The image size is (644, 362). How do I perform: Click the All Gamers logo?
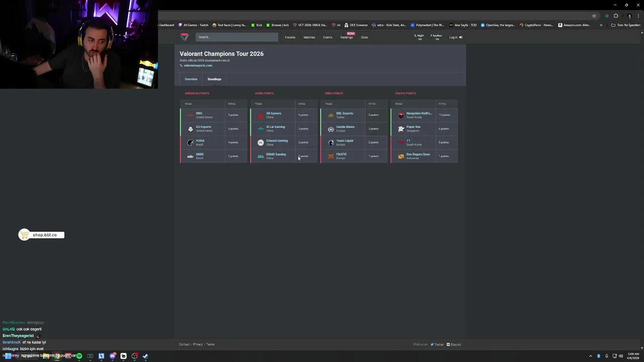(x=260, y=115)
